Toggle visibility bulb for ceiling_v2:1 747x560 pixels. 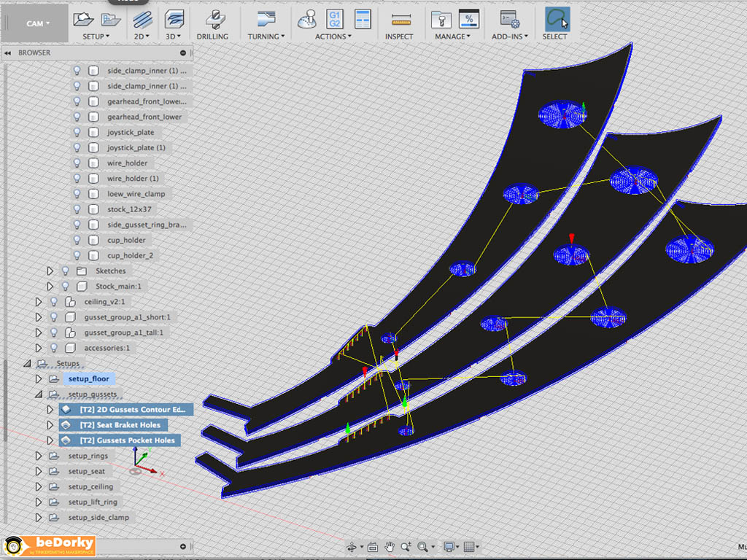[54, 301]
